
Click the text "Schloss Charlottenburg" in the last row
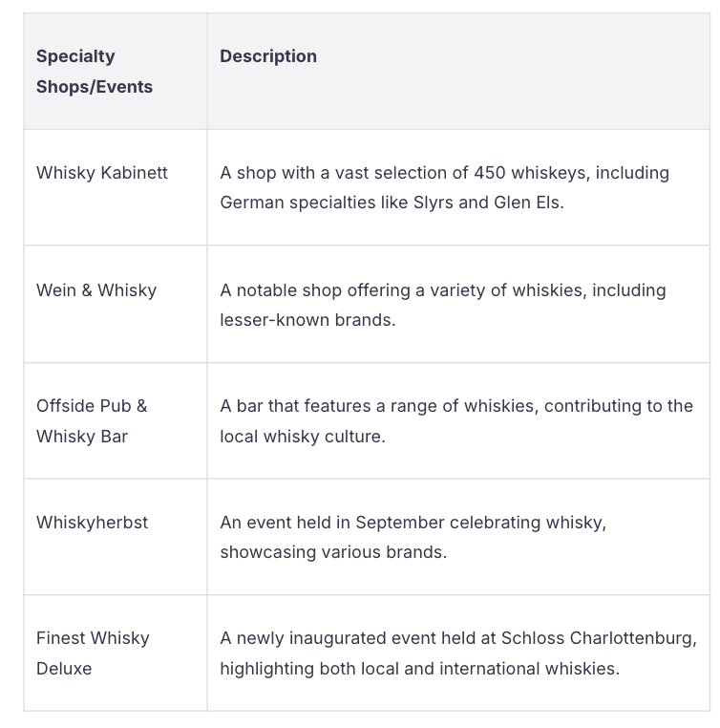click(598, 638)
